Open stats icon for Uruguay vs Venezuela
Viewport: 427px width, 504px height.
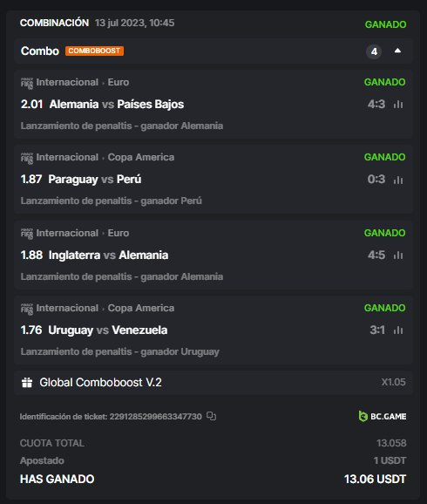[x=398, y=330]
